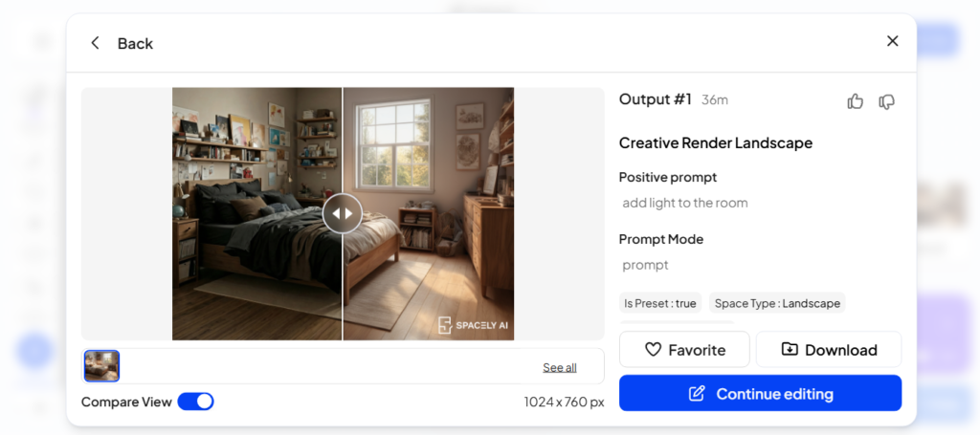980x435 pixels.
Task: Click Continue editing button
Action: 760,393
